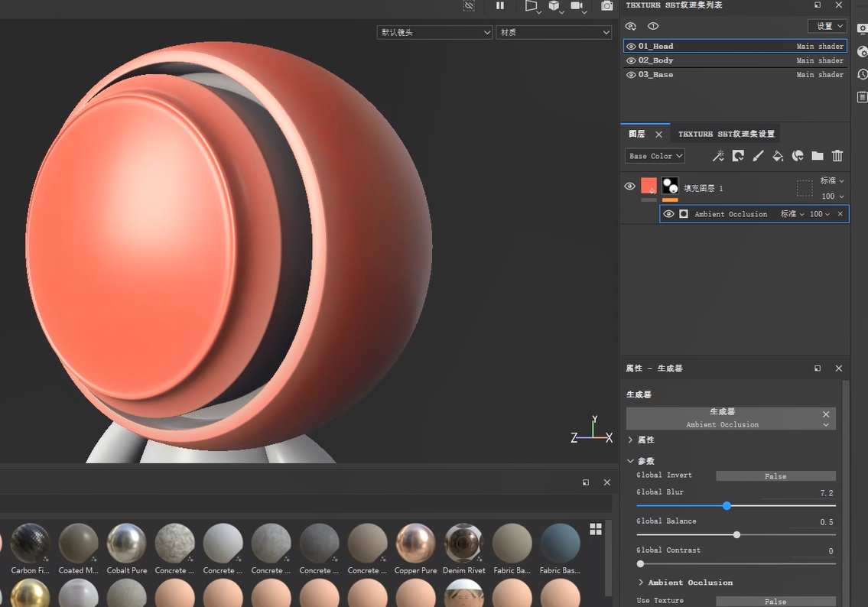Select the Cobalt Pure material
The image size is (868, 607).
click(x=127, y=548)
